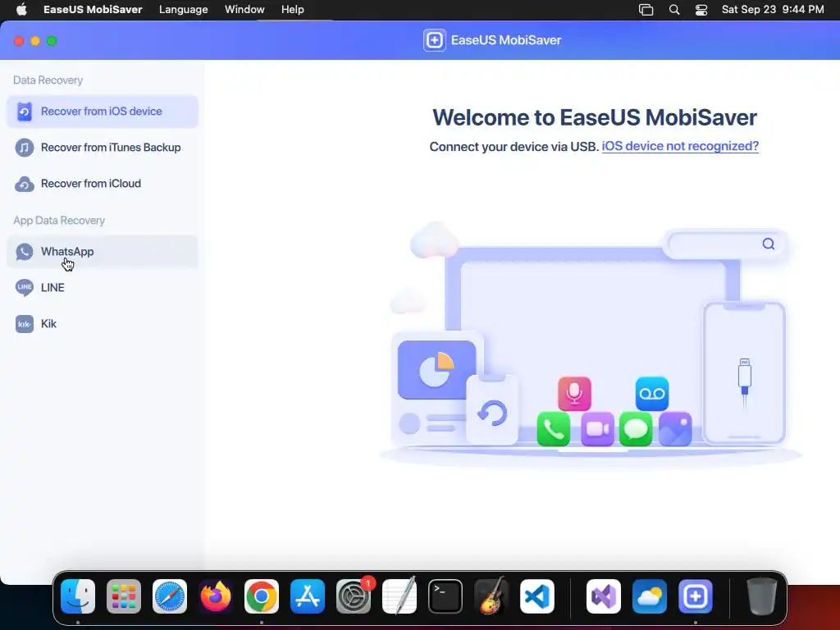The image size is (840, 630).
Task: Open the Window menu
Action: (244, 10)
